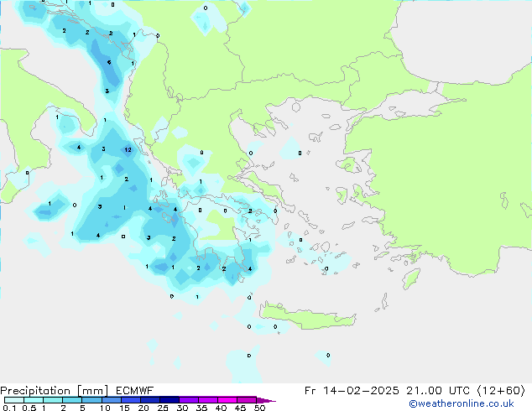Click the '21..00 UTC' time text

[438, 391]
